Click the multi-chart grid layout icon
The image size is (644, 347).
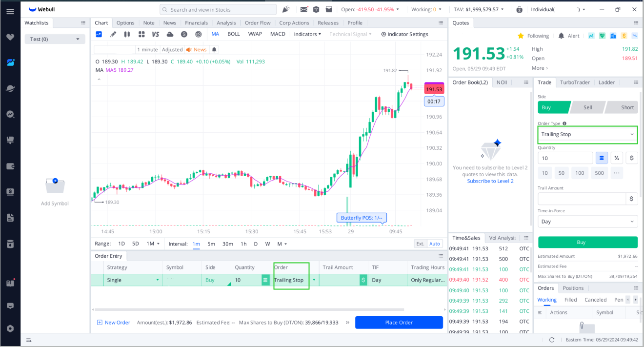point(141,34)
